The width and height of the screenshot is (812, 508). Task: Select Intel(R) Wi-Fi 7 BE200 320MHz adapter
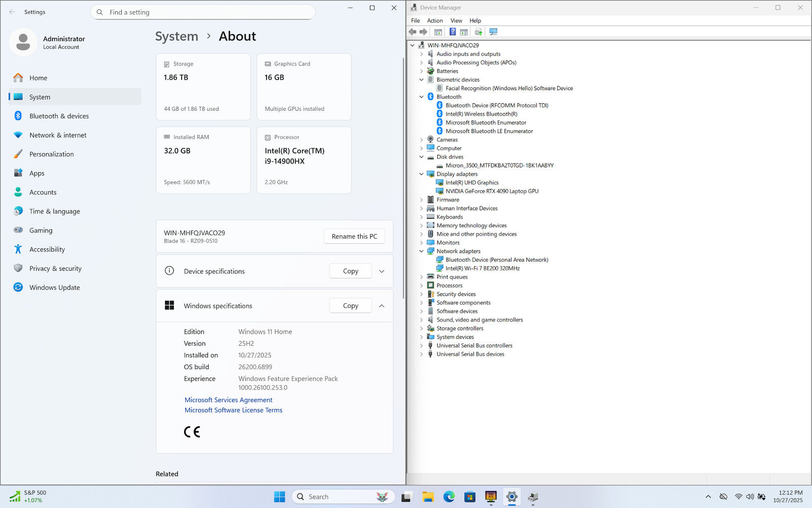(x=482, y=268)
